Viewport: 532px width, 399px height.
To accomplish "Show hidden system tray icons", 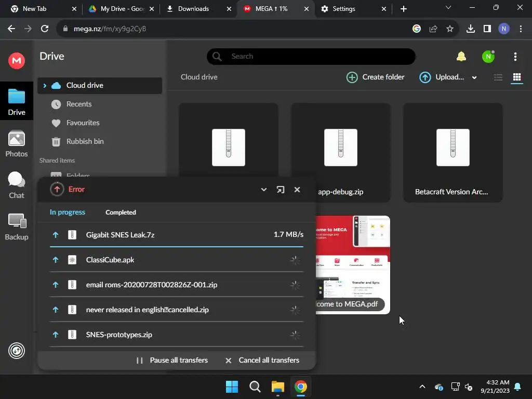I will (x=422, y=387).
